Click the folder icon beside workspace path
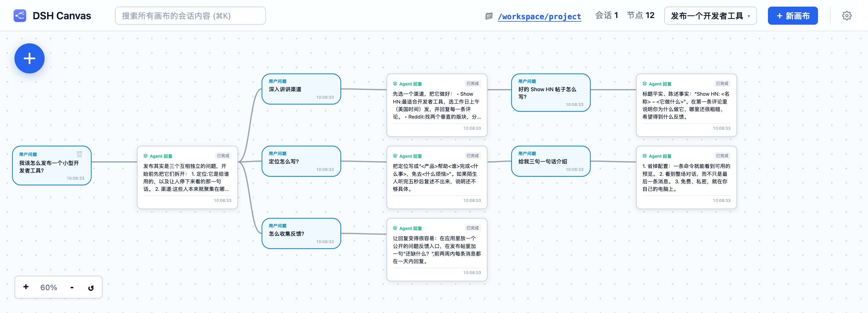 489,16
